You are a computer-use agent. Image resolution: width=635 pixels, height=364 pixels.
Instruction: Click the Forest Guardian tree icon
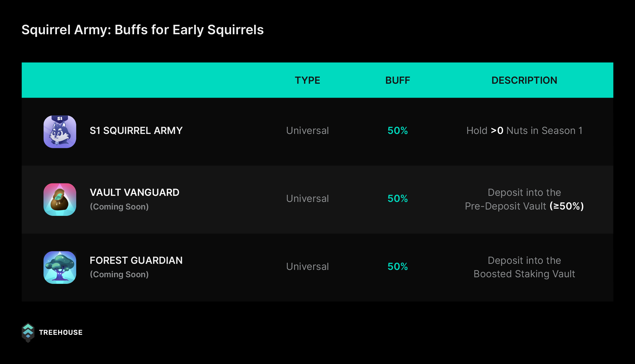[60, 267]
